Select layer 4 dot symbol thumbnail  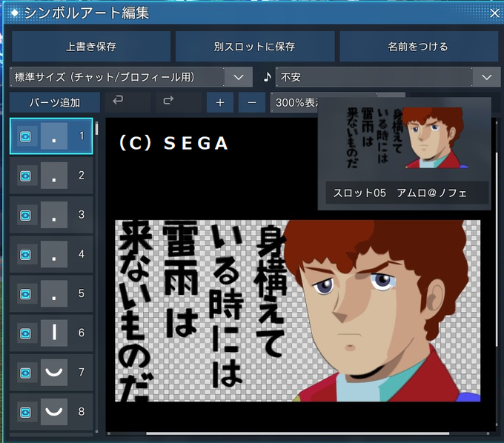pos(54,254)
